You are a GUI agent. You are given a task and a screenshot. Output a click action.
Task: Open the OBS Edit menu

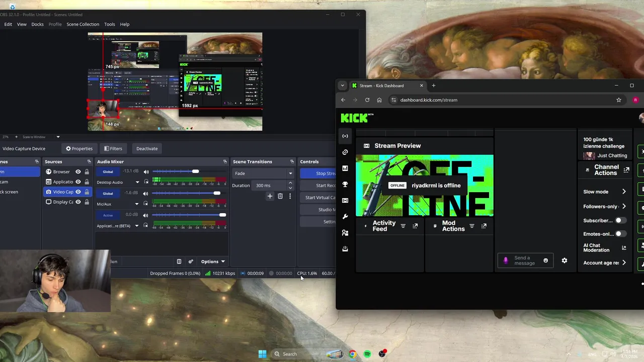8,24
